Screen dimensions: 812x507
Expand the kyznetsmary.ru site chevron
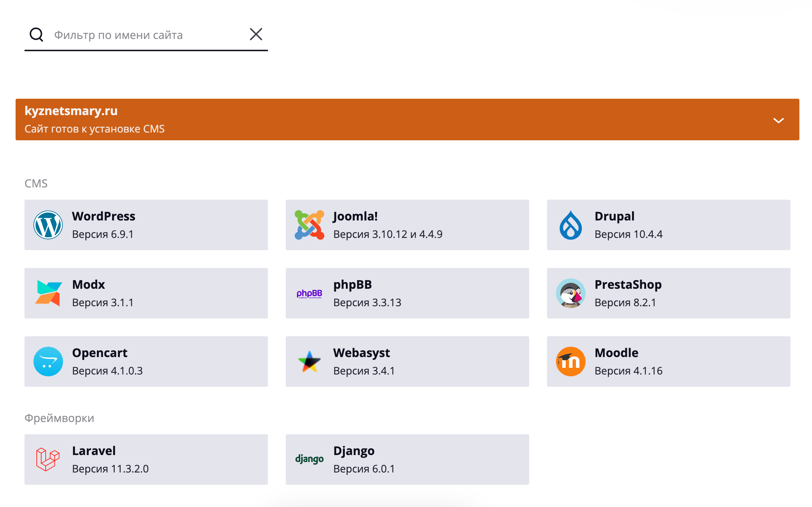(778, 120)
